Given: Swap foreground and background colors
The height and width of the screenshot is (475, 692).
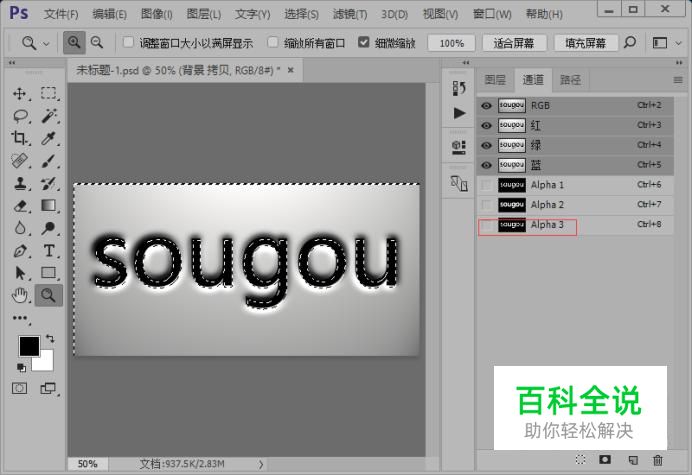Looking at the screenshot, I should pos(50,339).
